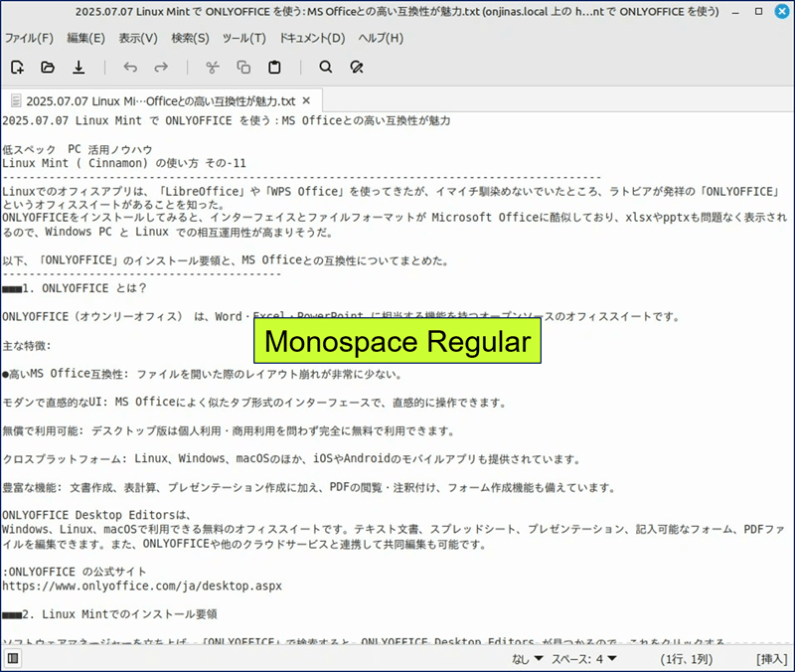This screenshot has height=672, width=795.
Task: Open the ファイル(F) menu
Action: tap(29, 38)
